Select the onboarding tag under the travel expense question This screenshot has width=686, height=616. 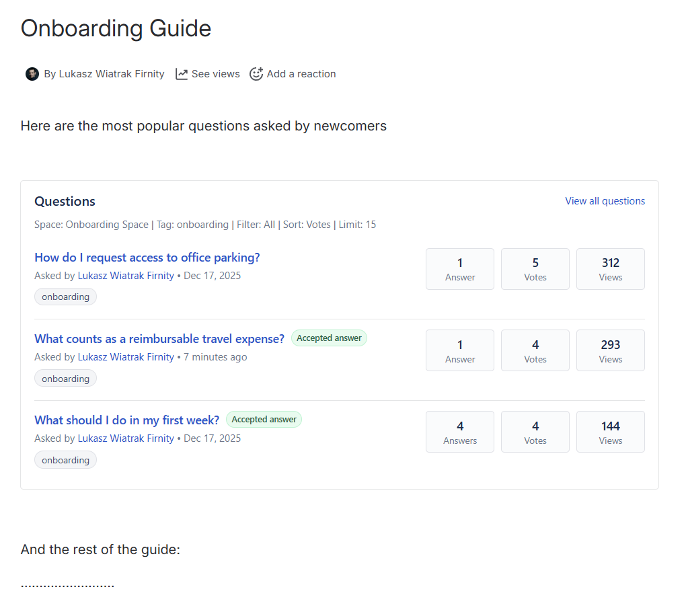[65, 379]
